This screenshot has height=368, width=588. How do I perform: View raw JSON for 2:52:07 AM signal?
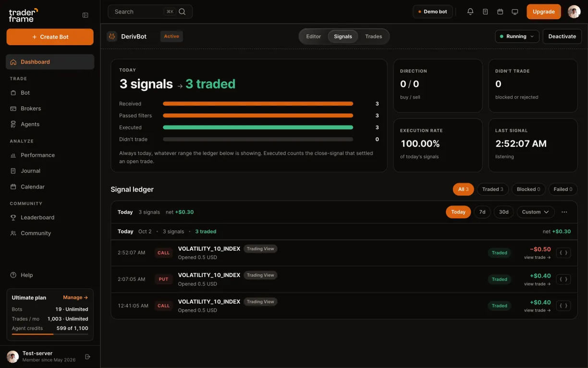[563, 253]
